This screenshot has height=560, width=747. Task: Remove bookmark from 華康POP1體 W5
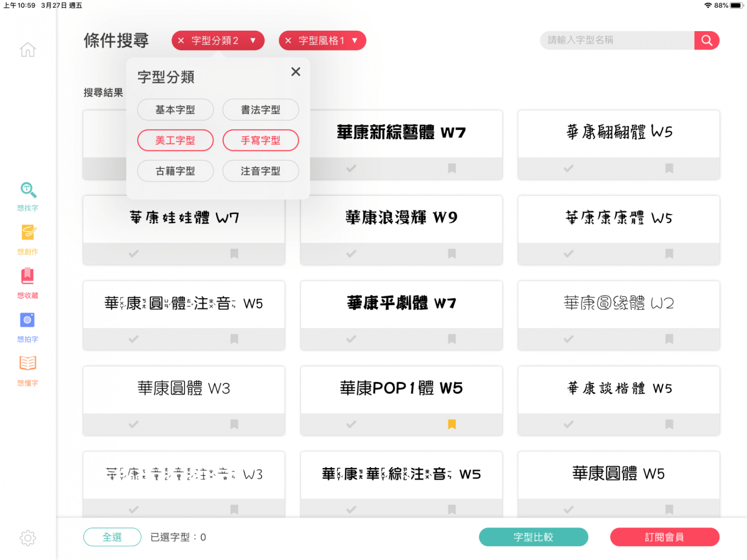(x=452, y=424)
